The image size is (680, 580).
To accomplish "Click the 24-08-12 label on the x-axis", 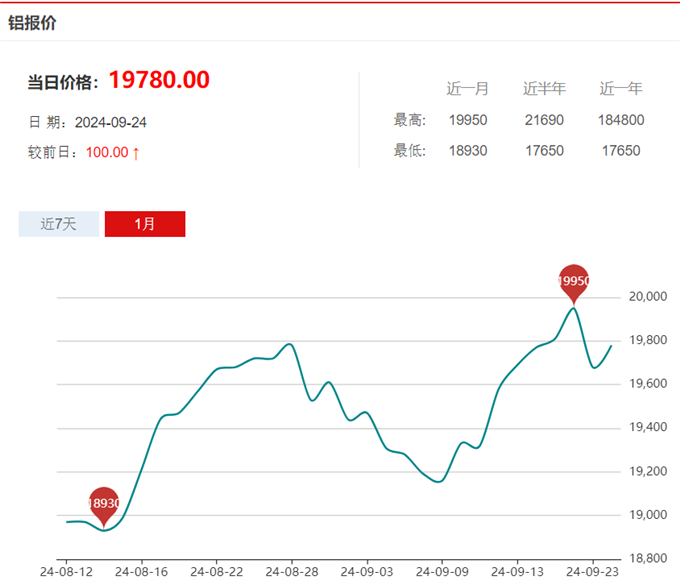I will (x=66, y=571).
